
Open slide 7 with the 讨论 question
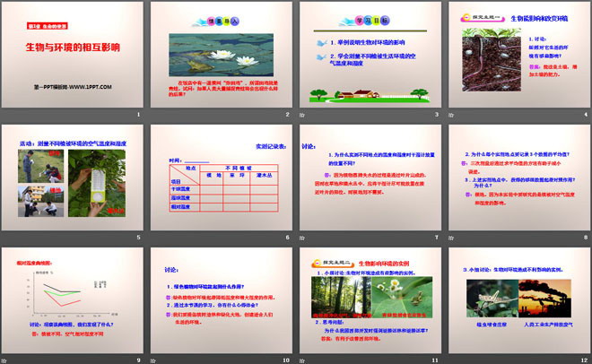tap(370, 184)
